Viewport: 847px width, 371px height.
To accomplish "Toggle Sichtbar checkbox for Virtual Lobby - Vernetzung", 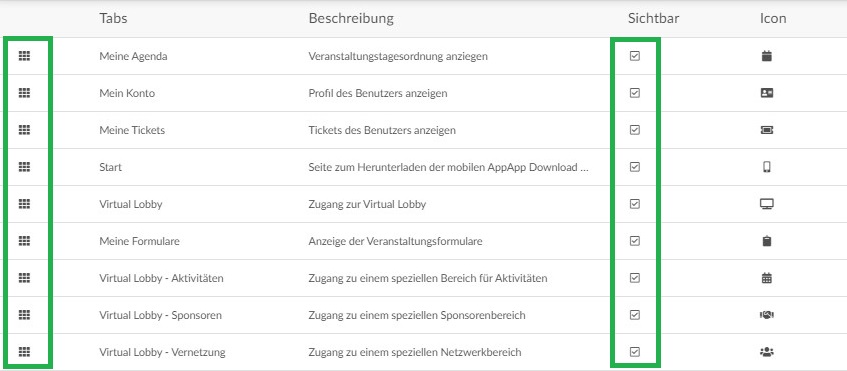I will tap(635, 352).
